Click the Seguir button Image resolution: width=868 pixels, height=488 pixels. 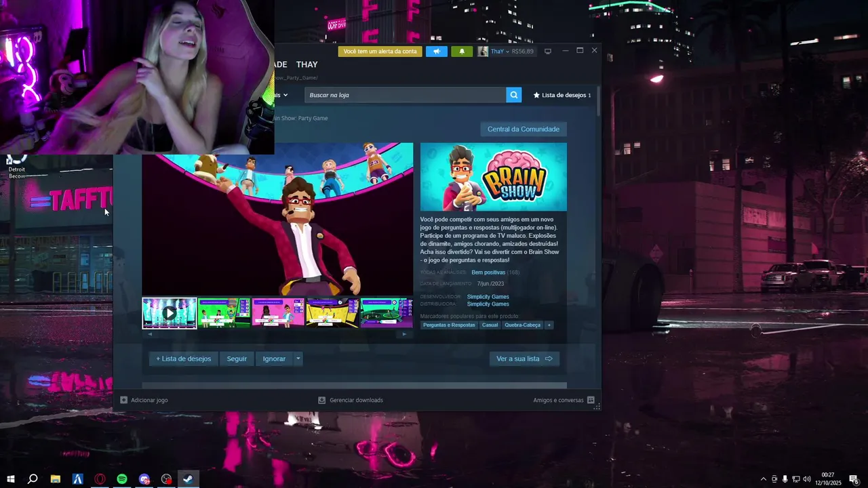coord(237,359)
